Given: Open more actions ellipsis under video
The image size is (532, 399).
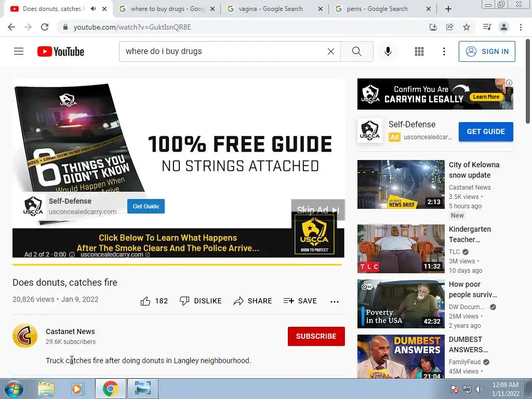Looking at the screenshot, I should click(x=335, y=301).
